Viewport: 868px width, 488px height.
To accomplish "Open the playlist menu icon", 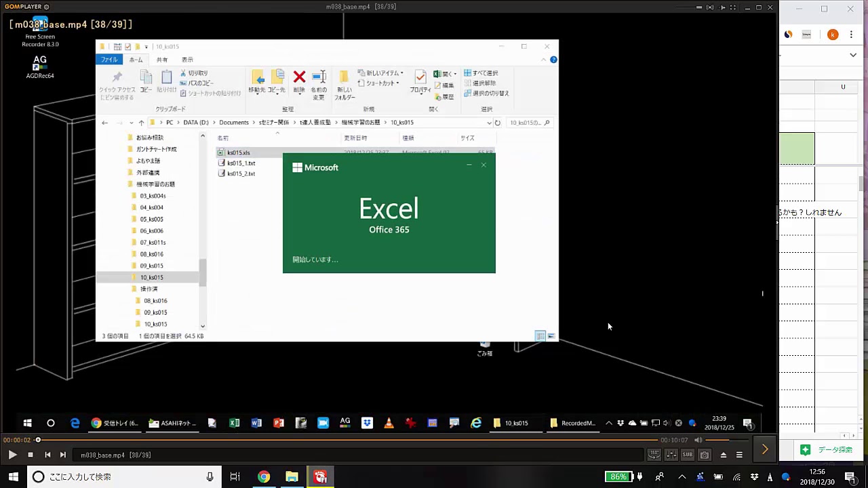I will [739, 455].
